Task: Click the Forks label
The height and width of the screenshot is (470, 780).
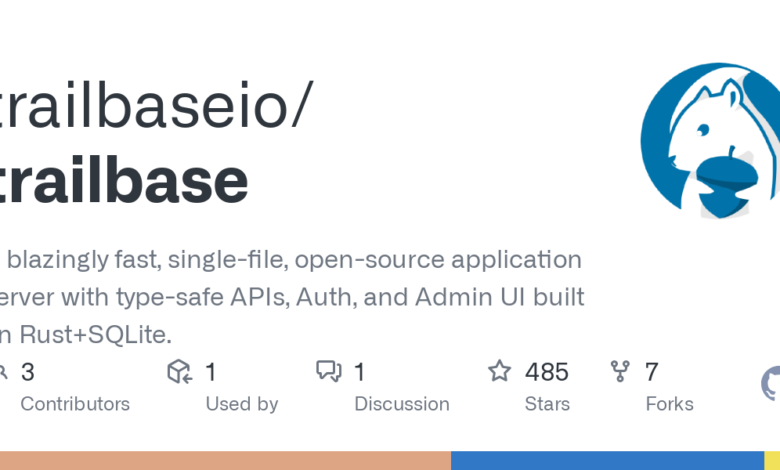Action: [668, 404]
